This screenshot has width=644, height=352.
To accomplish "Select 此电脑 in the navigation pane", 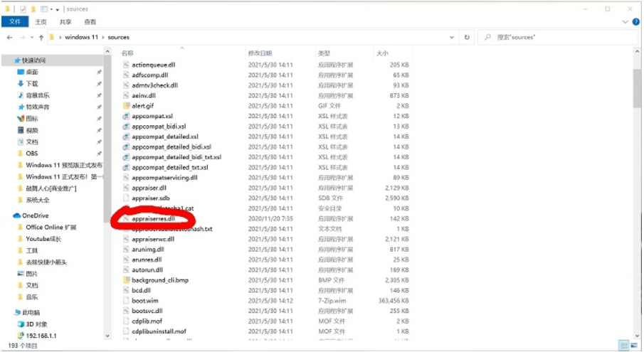I will coord(33,312).
